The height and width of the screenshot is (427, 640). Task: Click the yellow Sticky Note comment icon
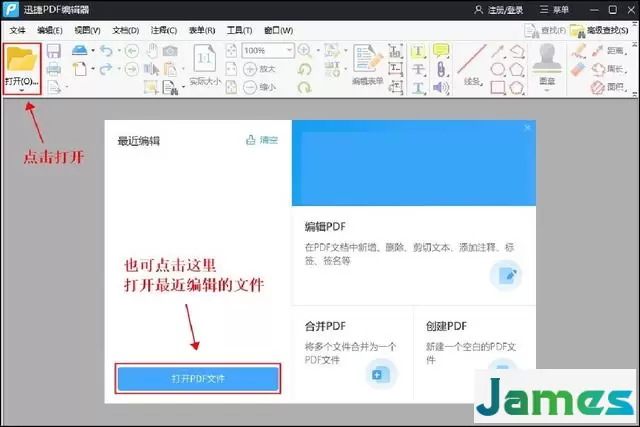441,50
